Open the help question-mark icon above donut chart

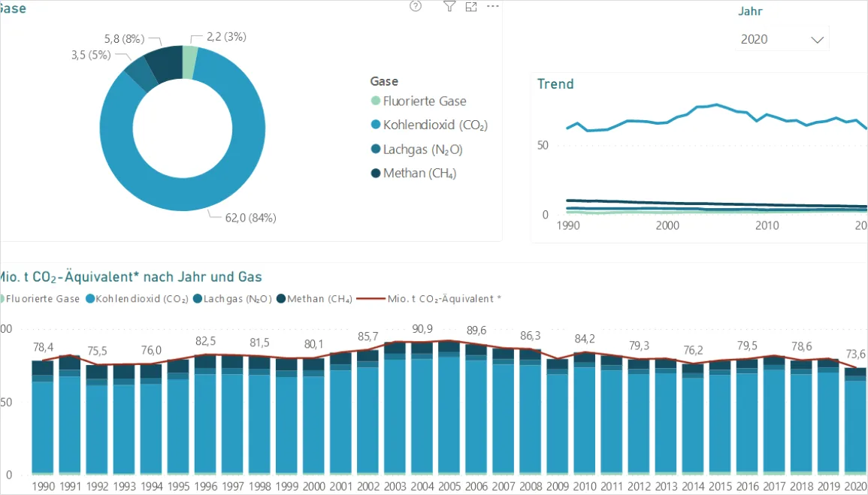tap(415, 6)
